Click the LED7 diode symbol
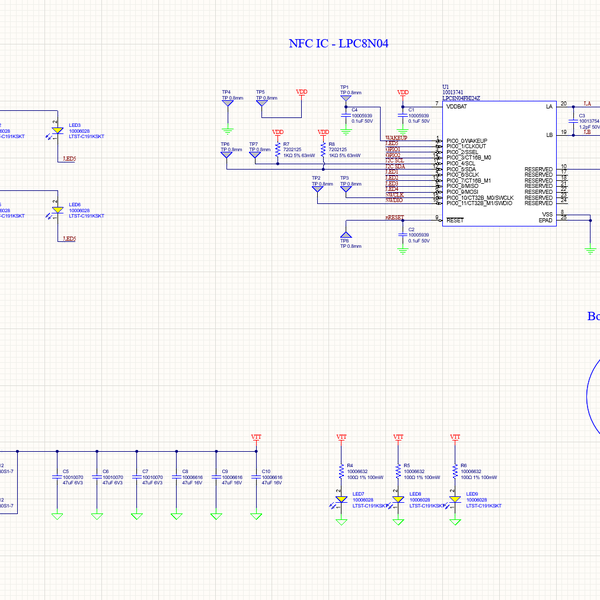The image size is (600, 600). click(x=341, y=499)
